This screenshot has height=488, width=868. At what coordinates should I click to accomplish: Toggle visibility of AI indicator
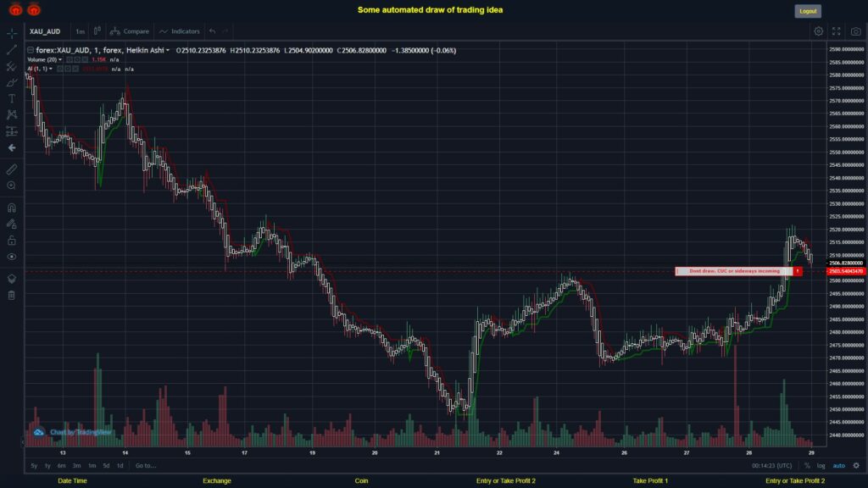coord(60,69)
